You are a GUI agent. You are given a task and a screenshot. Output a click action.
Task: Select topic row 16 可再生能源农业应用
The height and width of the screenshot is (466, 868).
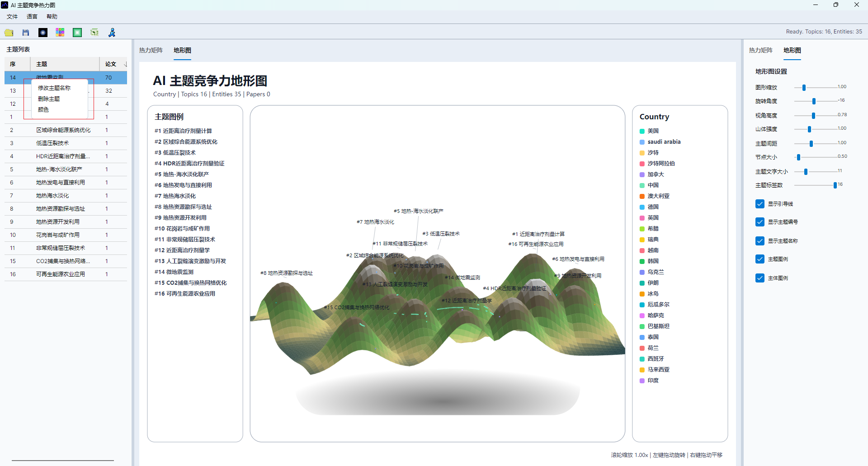pyautogui.click(x=66, y=274)
